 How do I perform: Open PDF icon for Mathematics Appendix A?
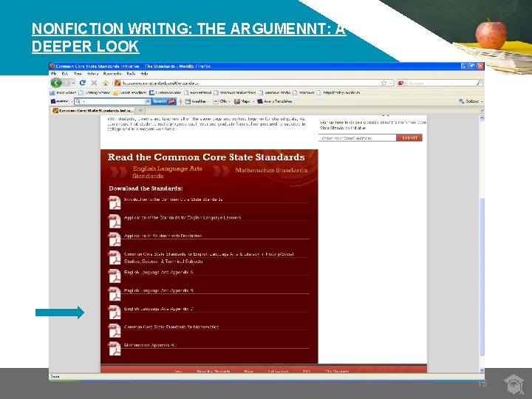coord(115,349)
